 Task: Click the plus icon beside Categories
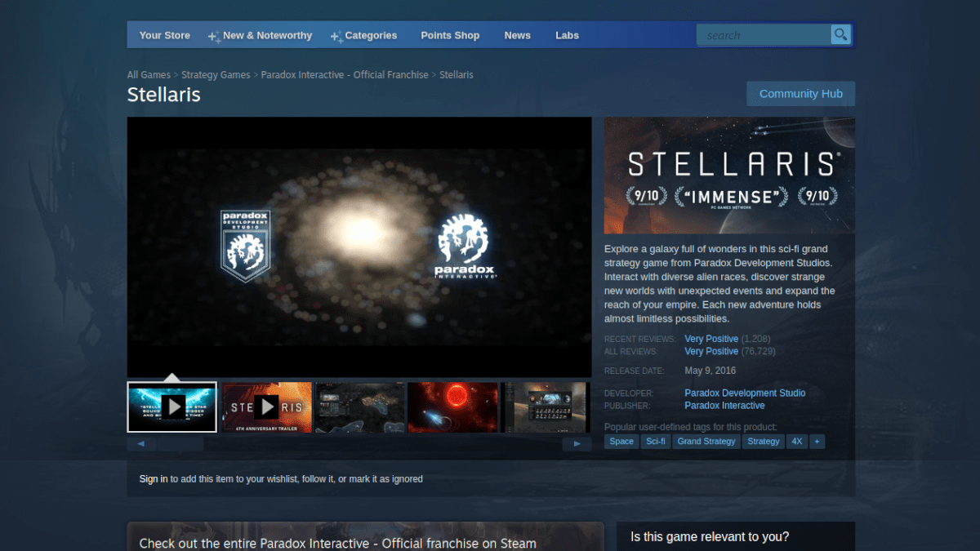pos(333,35)
